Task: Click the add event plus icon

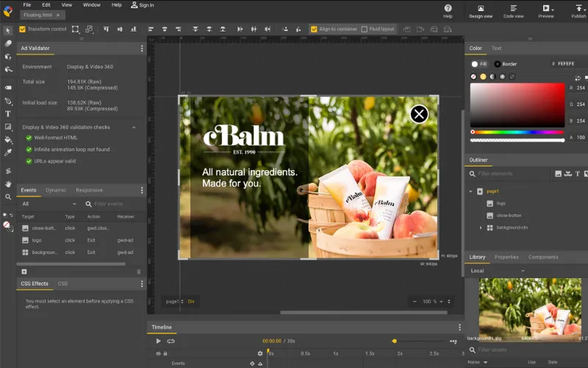Action: pyautogui.click(x=24, y=272)
